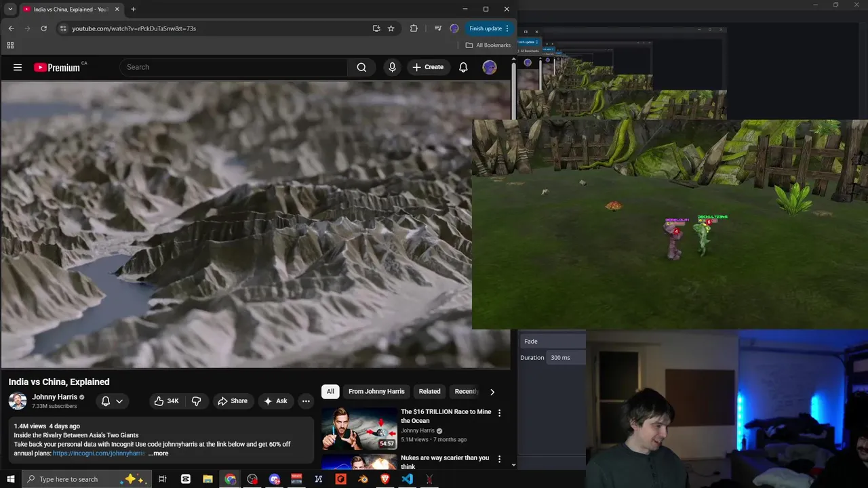
Task: Open The $16 TRILLION Race thumbnail
Action: 359,428
